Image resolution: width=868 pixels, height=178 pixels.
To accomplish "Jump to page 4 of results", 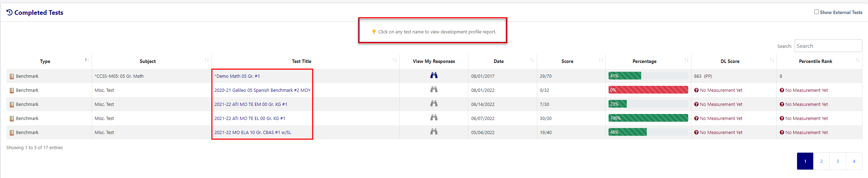I will tap(854, 161).
